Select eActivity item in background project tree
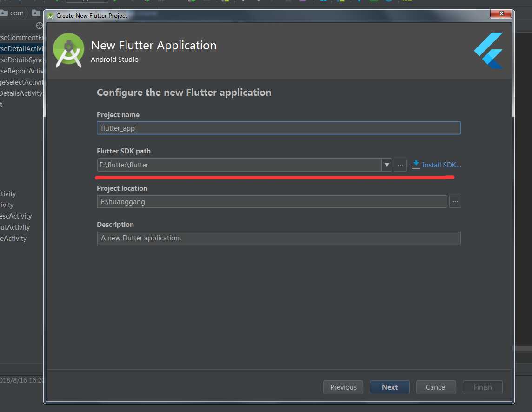Viewport: 532px width, 412px height. tap(13, 239)
